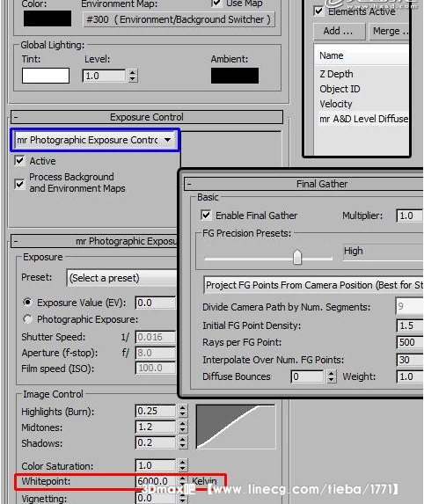Open the Project FG Points From Camera dropdown
The width and height of the screenshot is (424, 504).
click(314, 285)
